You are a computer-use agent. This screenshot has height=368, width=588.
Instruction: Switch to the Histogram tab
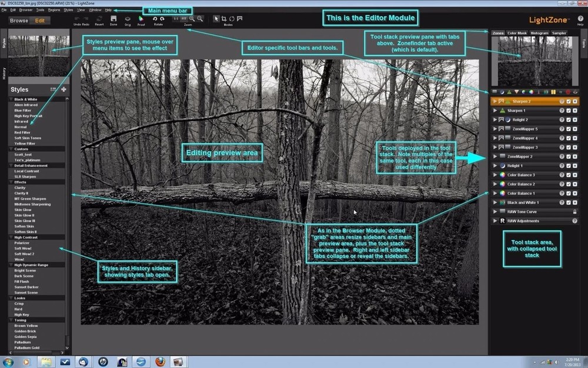point(540,33)
